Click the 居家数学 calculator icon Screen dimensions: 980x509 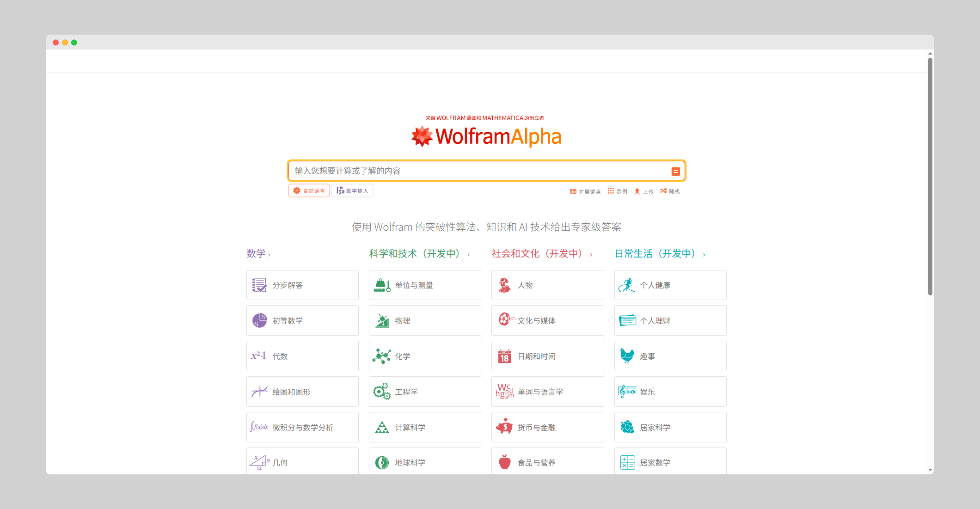pos(627,462)
